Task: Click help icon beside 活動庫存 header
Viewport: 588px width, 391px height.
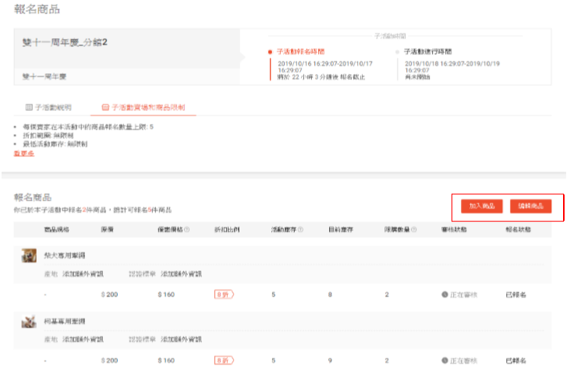Action: 300,230
